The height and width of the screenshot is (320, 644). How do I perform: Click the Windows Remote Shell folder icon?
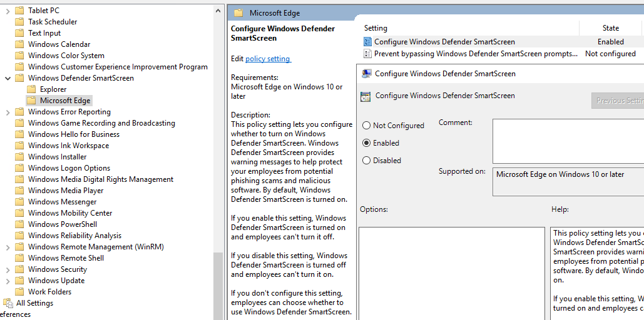(19, 257)
